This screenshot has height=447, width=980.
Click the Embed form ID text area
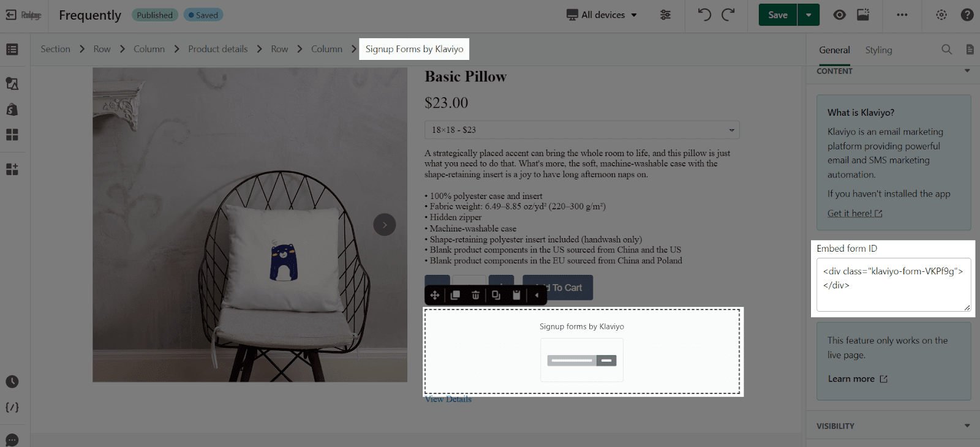point(894,285)
